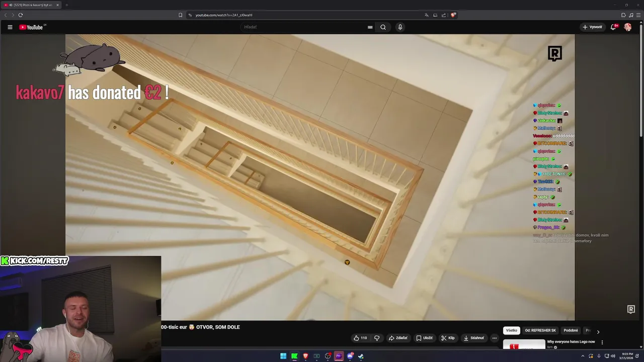Click the 'Stiahnuť' download button
Image resolution: width=644 pixels, height=362 pixels.
click(474, 338)
